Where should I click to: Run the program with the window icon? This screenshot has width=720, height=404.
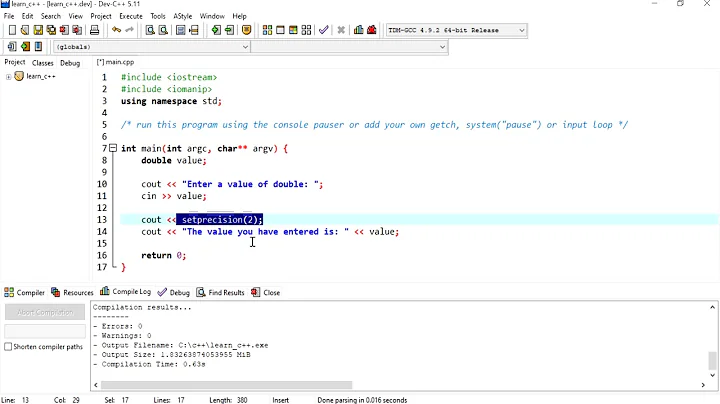click(x=280, y=30)
